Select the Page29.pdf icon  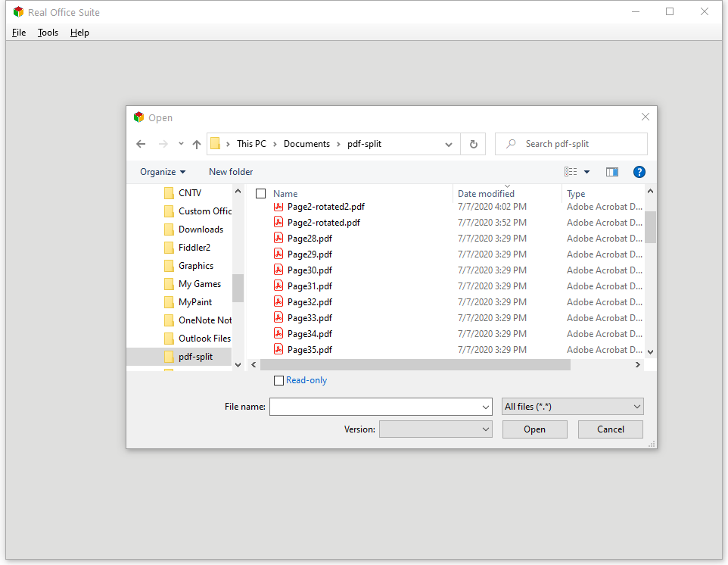click(278, 254)
